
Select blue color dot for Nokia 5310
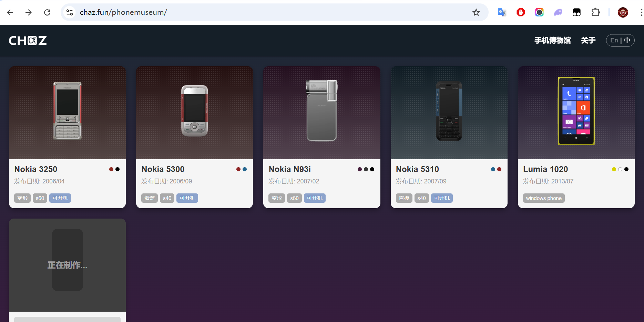tap(493, 169)
